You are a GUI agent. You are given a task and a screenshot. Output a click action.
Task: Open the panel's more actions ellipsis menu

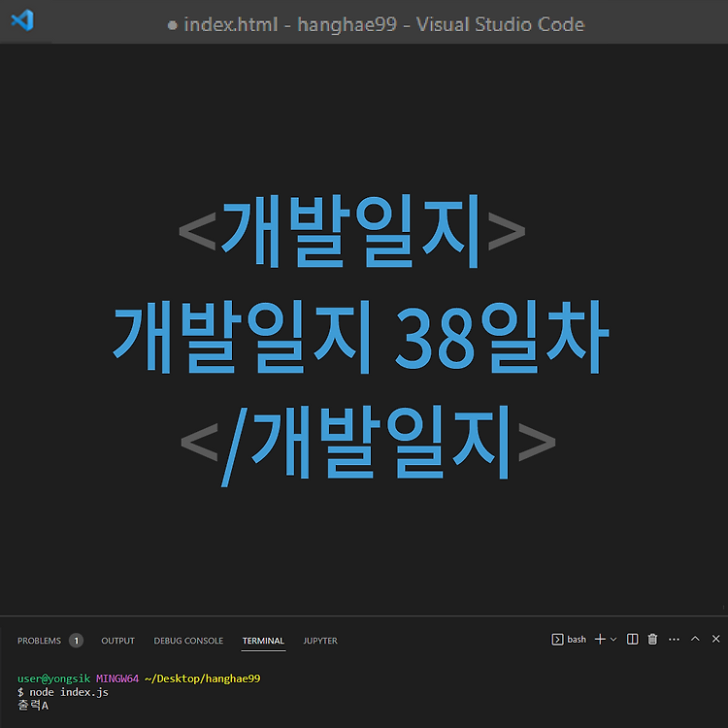[x=675, y=640]
